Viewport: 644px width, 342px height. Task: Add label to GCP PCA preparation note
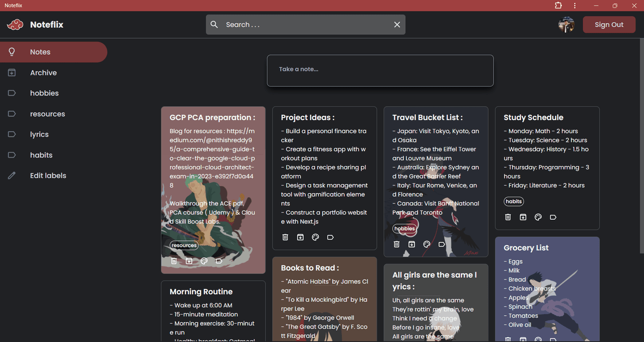click(x=219, y=261)
